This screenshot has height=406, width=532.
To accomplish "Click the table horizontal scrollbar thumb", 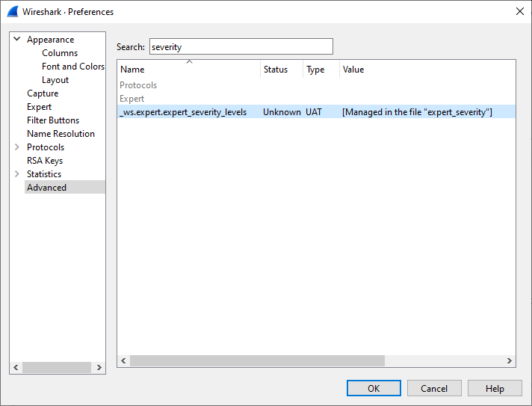I will click(257, 360).
